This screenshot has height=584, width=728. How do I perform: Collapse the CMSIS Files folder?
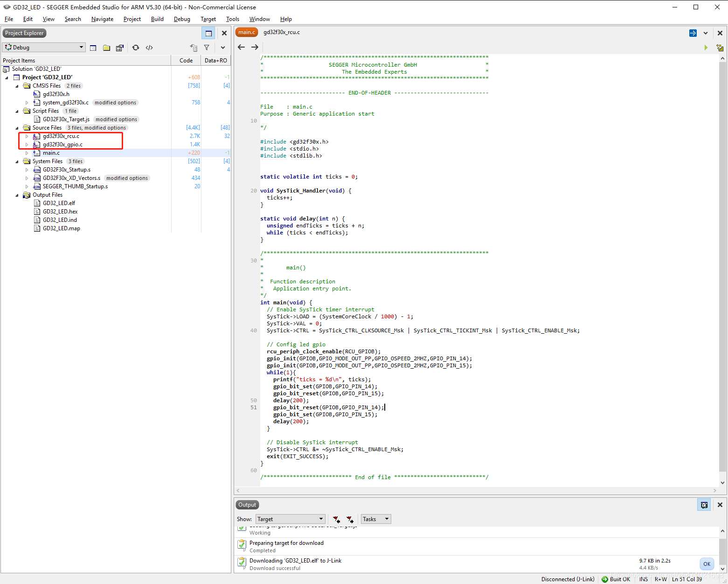(x=17, y=86)
